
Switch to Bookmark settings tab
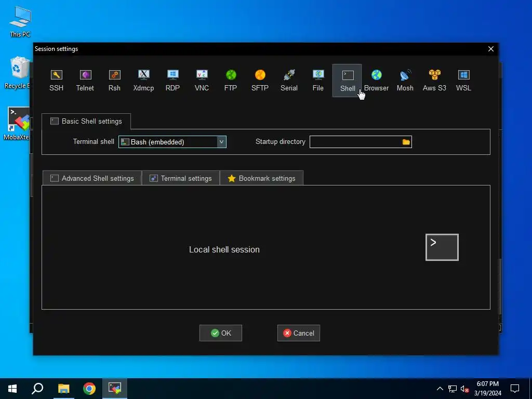coord(262,179)
